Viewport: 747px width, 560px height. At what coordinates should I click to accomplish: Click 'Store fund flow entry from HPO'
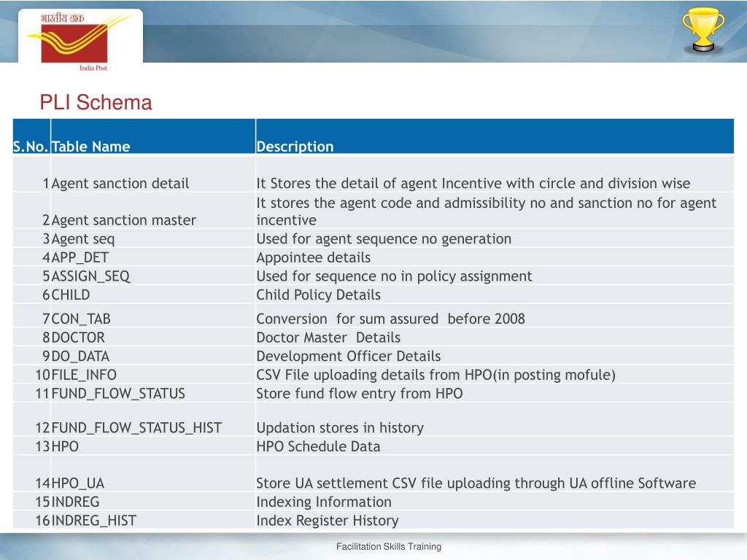tap(360, 393)
